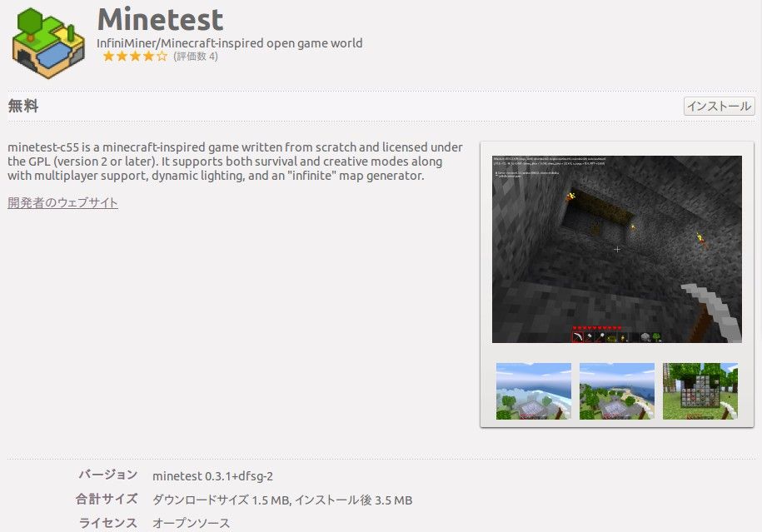
Task: Select the first island screenshot thumbnail
Action: pyautogui.click(x=534, y=391)
